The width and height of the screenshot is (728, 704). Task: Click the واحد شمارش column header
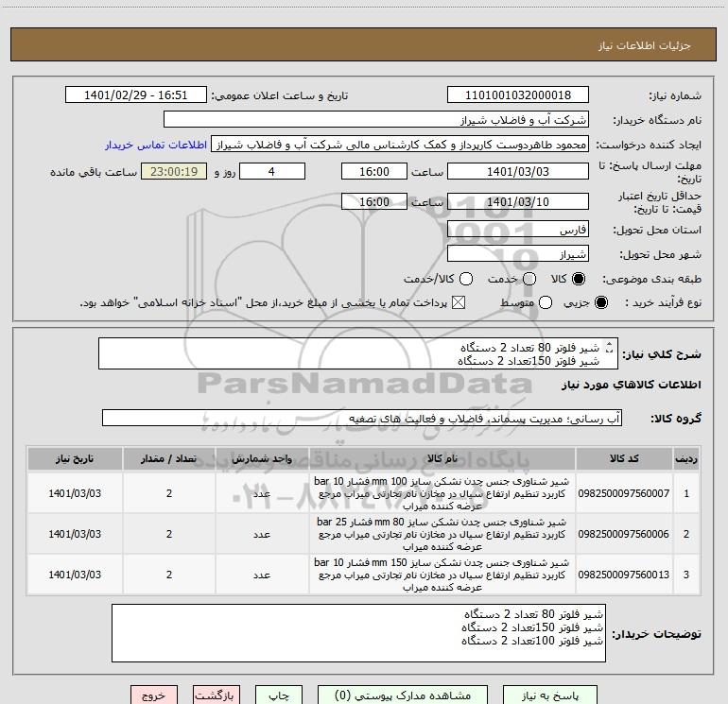coord(262,458)
